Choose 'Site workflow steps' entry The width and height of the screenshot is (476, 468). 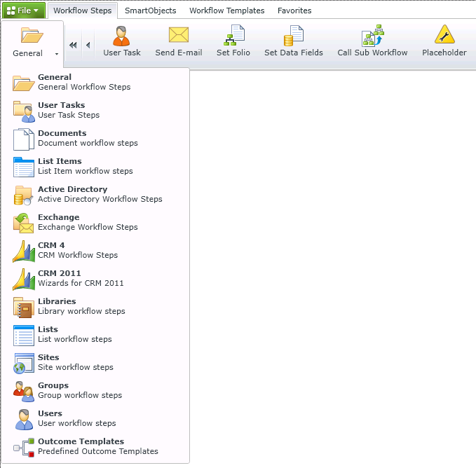coord(76,367)
